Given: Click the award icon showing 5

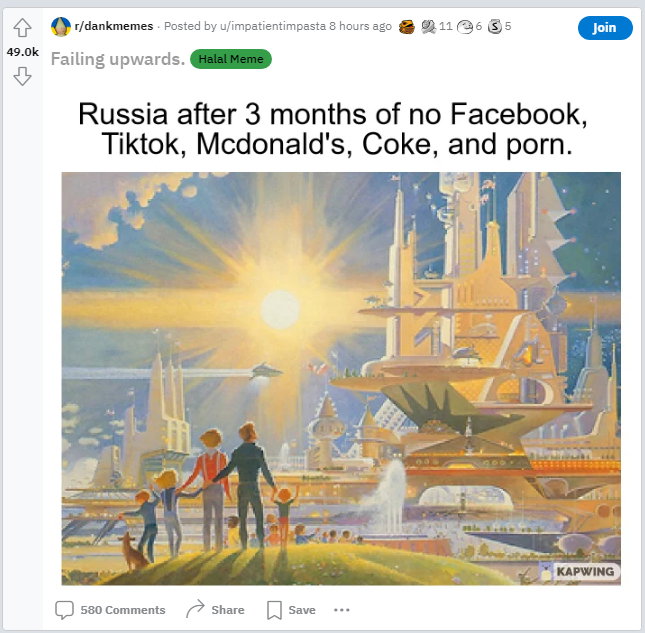Looking at the screenshot, I should [x=494, y=27].
